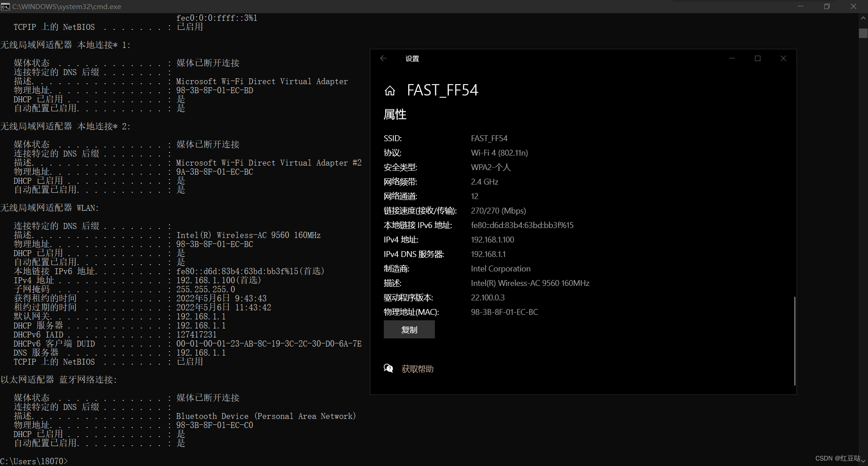Minimize the Settings window
The height and width of the screenshot is (466, 868).
pos(732,58)
